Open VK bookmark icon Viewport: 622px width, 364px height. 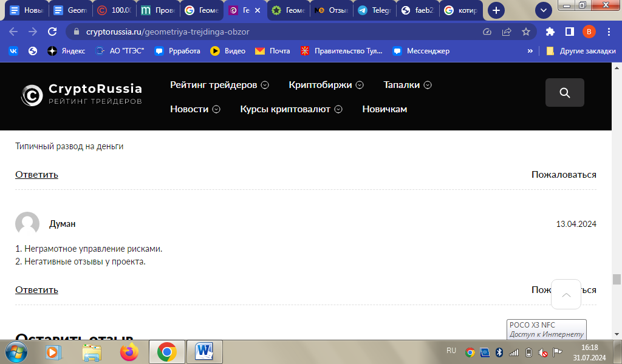pyautogui.click(x=13, y=51)
